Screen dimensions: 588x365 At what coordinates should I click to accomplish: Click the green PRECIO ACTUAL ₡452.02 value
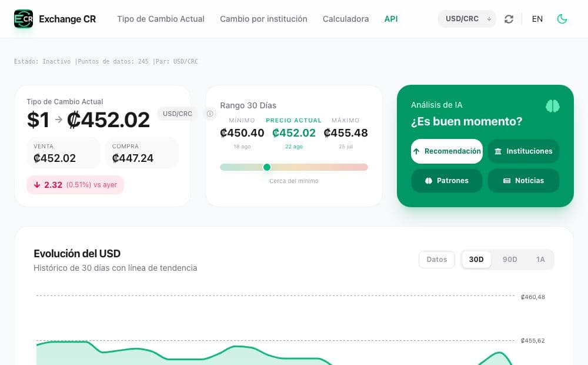293,133
